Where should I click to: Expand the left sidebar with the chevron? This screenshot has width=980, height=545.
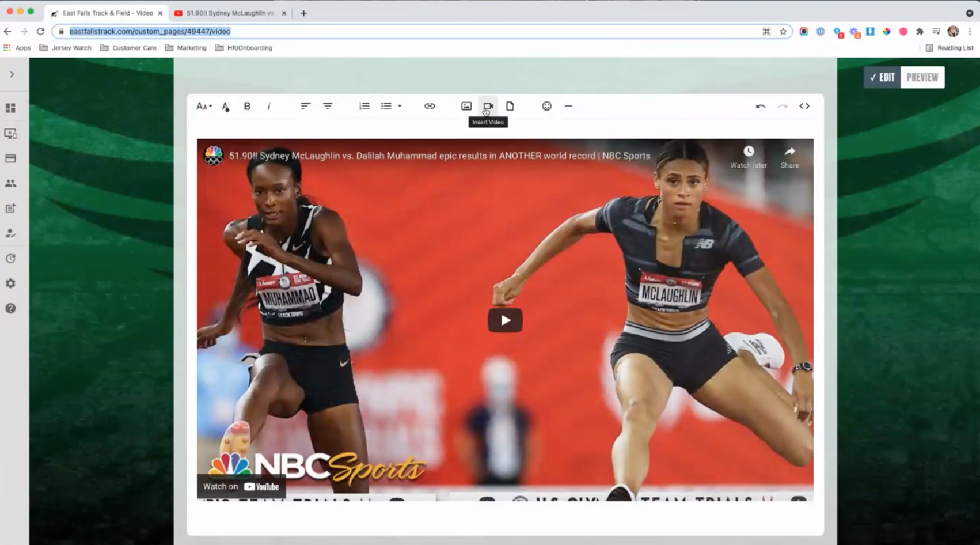(x=10, y=74)
